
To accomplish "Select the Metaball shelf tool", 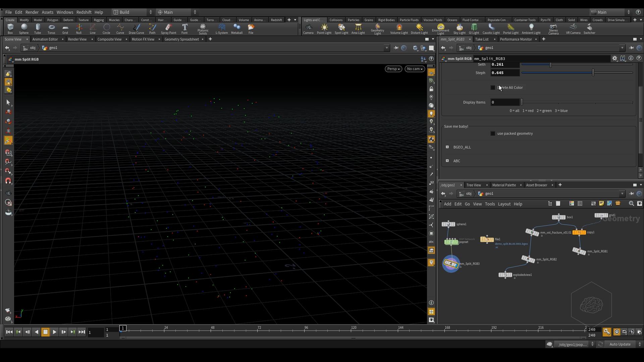I will pos(236,29).
